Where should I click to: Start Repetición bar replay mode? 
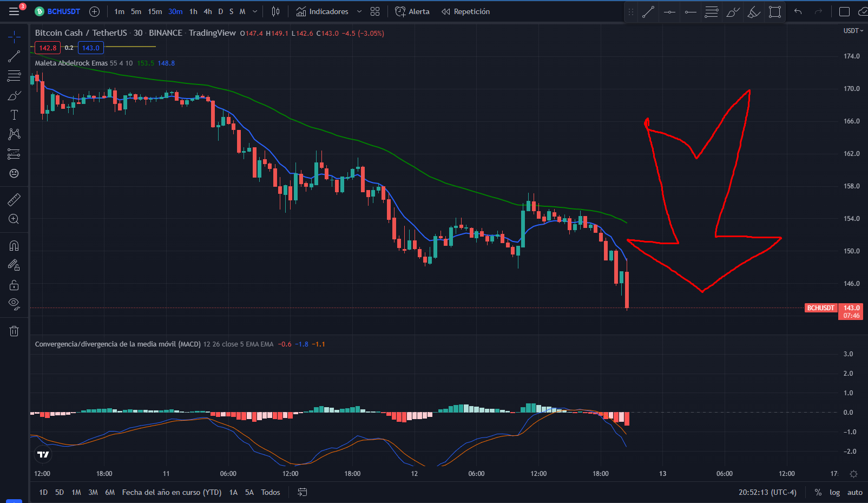click(466, 11)
